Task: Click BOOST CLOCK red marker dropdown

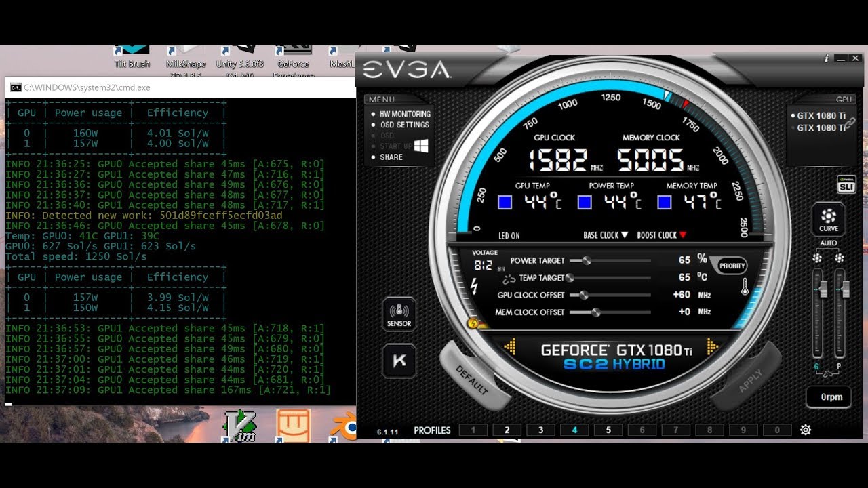Action: pyautogui.click(x=663, y=235)
